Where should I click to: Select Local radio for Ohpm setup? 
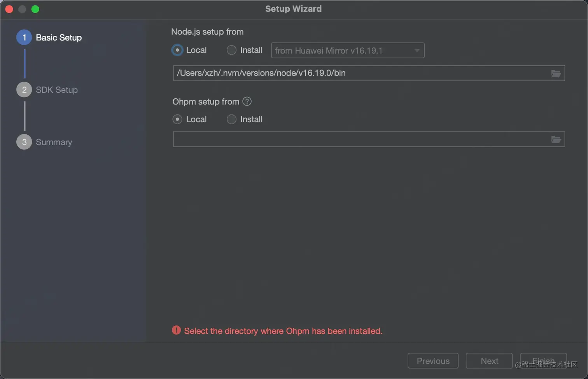tap(177, 119)
